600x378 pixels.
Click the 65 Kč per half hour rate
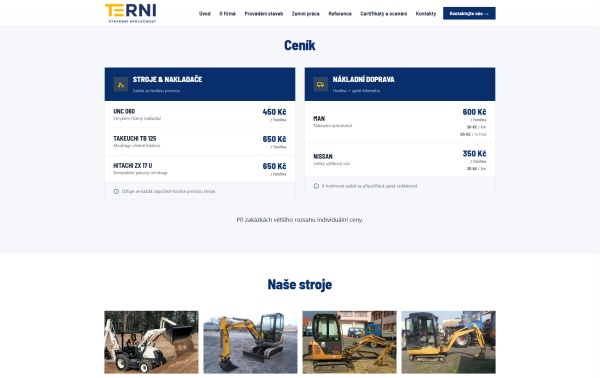coord(473,134)
